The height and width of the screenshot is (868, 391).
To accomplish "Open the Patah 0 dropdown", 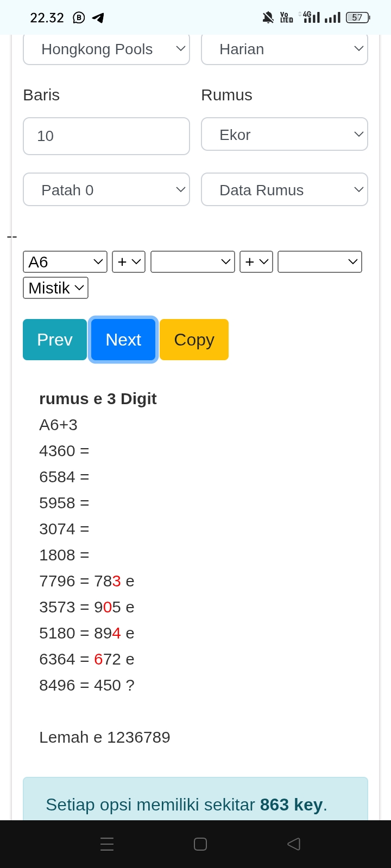I will tap(106, 189).
